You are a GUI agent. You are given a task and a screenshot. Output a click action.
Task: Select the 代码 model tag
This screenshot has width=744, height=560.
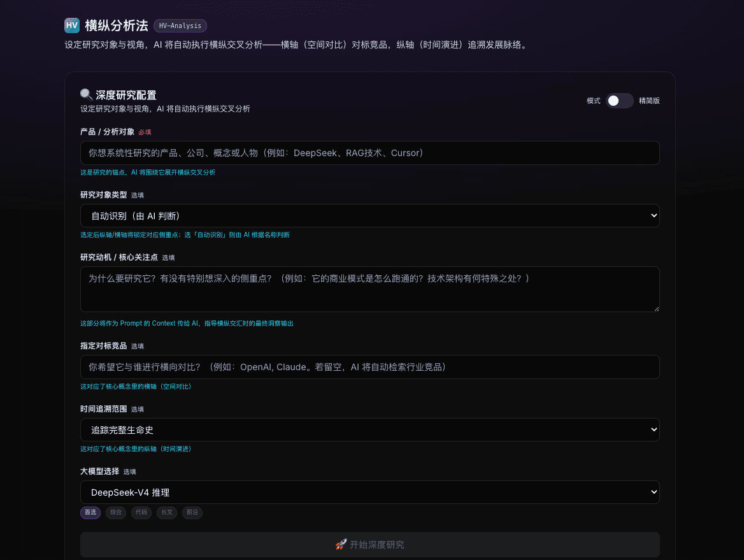pyautogui.click(x=141, y=513)
